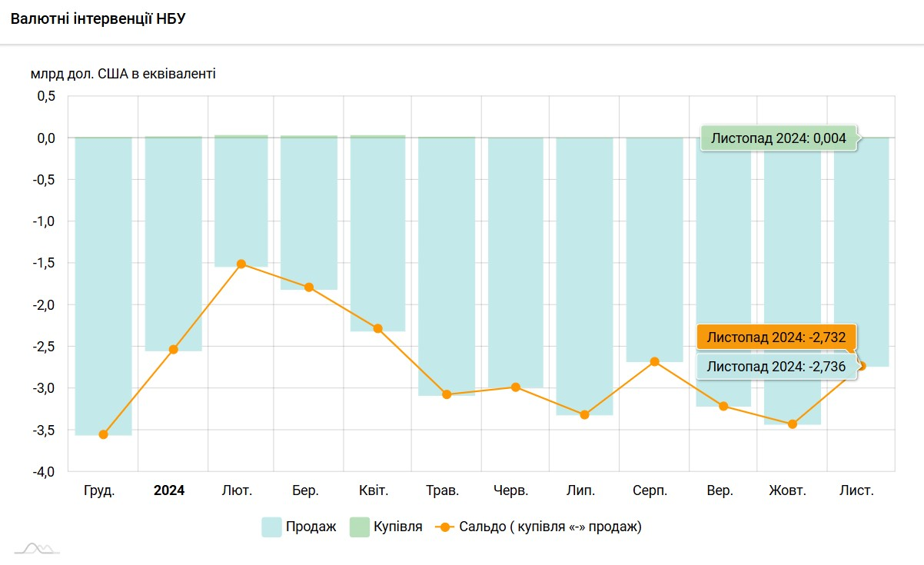Click the Вер. month axis label
The width and height of the screenshot is (924, 565).
pos(720,490)
